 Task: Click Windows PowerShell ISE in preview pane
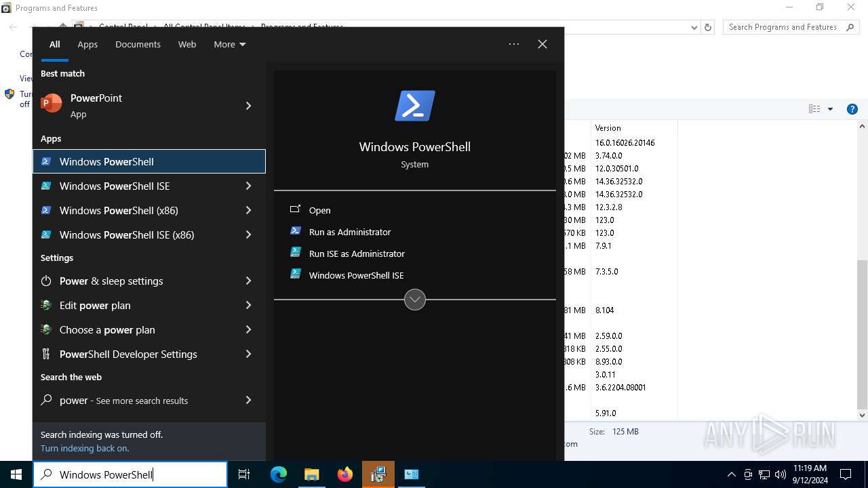pyautogui.click(x=415, y=275)
